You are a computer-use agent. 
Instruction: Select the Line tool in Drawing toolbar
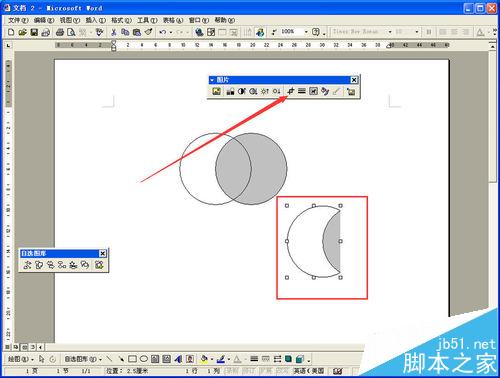(109, 359)
